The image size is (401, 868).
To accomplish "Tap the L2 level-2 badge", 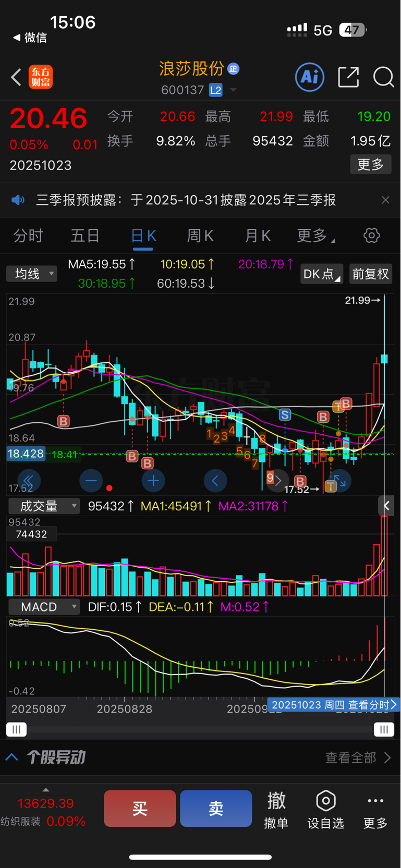I will 216,90.
